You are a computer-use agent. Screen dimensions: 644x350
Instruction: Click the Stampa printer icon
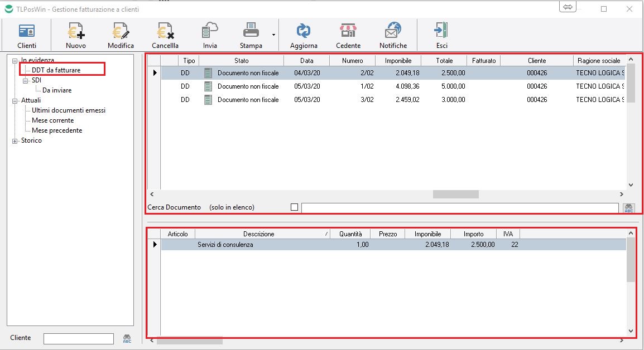click(x=251, y=31)
